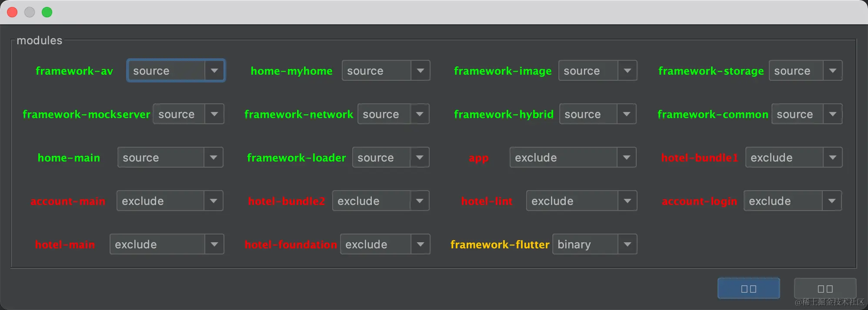This screenshot has height=310, width=868.
Task: Click the hotel-main module label
Action: point(65,244)
